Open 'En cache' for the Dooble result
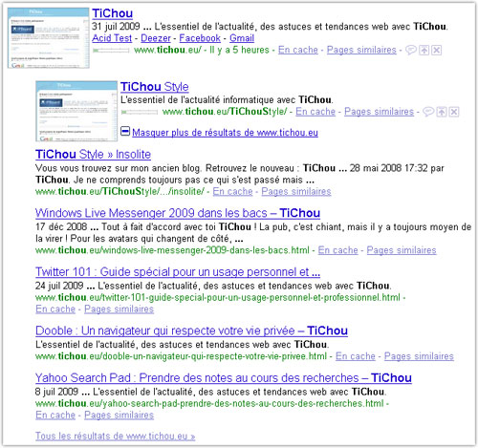This screenshot has width=478, height=448. [356, 356]
